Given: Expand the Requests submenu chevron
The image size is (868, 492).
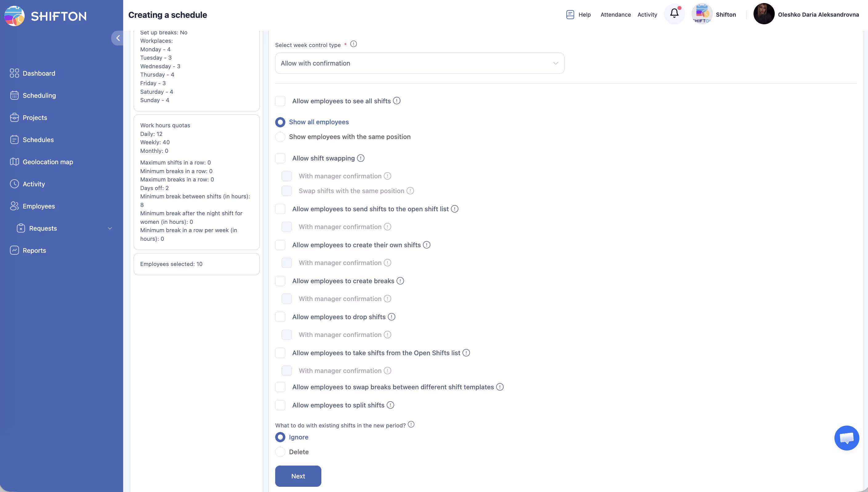Looking at the screenshot, I should (110, 228).
